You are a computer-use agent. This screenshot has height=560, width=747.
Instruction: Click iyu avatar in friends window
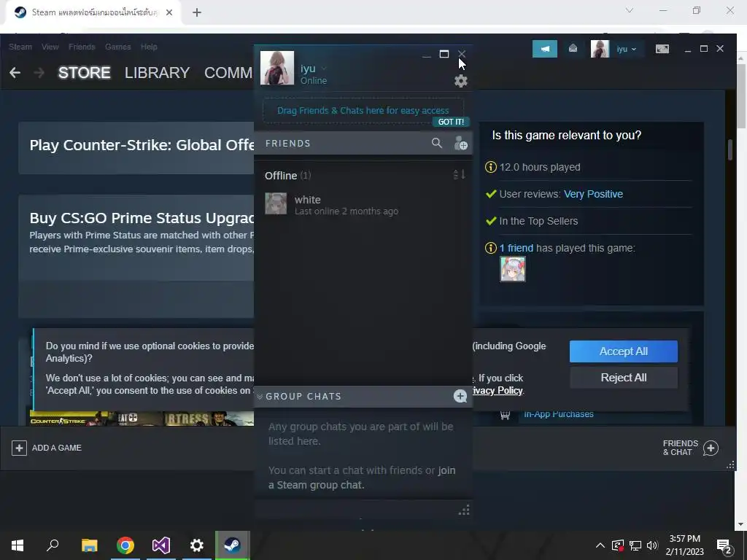click(x=276, y=68)
